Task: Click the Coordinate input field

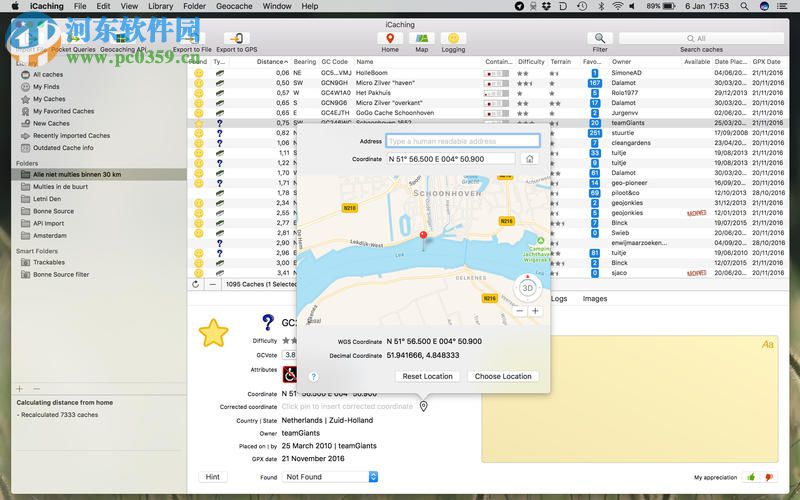Action: point(451,159)
